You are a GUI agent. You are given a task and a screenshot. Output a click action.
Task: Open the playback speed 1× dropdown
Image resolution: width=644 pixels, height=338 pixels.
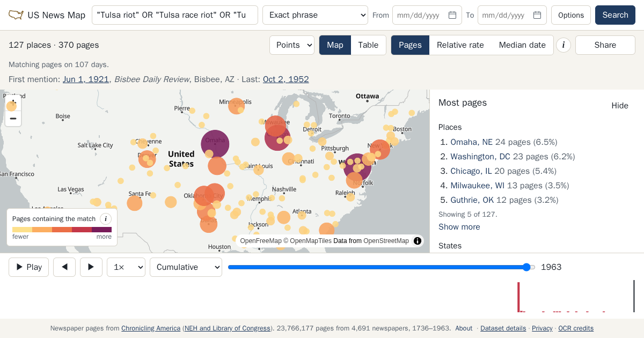pyautogui.click(x=126, y=267)
